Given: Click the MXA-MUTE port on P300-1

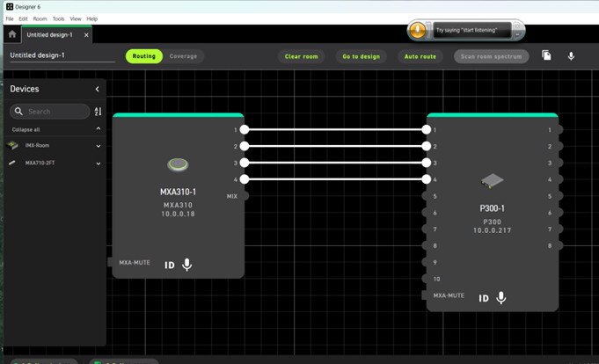Looking at the screenshot, I should (x=424, y=295).
